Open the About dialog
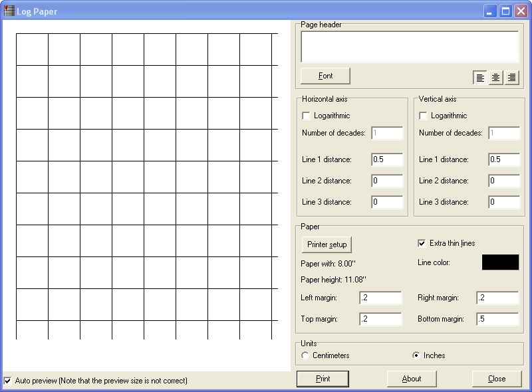 [x=412, y=379]
